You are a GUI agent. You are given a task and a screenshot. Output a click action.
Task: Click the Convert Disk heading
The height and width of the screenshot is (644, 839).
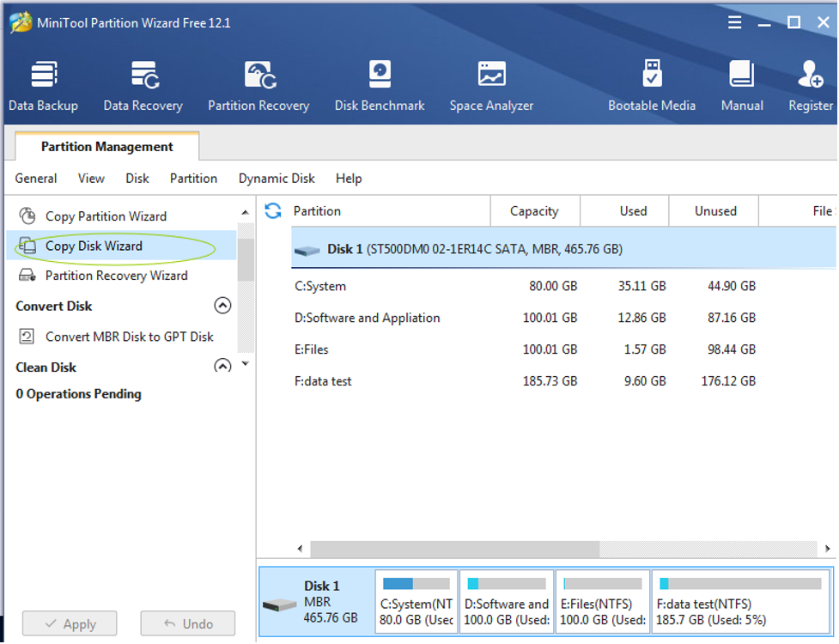[x=53, y=306]
